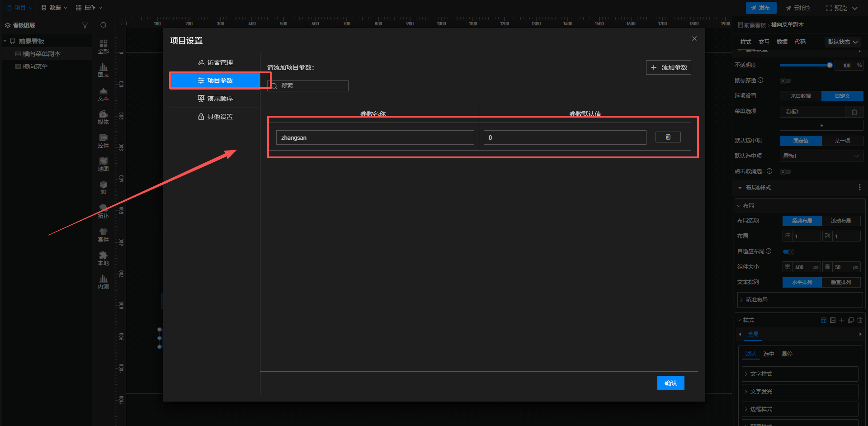Delete the zhangsan parameter row
The height and width of the screenshot is (426, 868).
pos(668,137)
